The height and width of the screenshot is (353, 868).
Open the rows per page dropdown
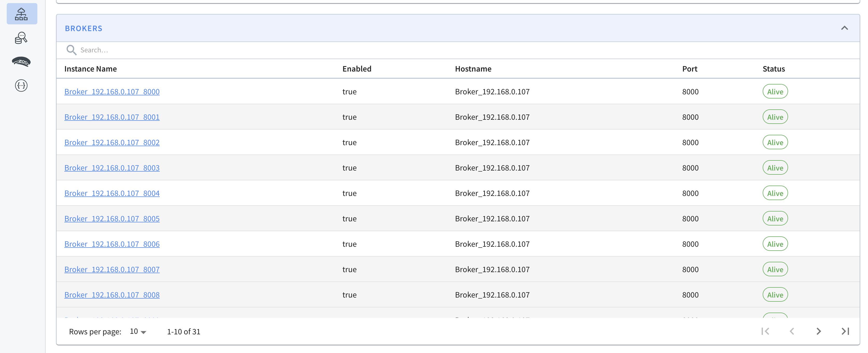138,331
